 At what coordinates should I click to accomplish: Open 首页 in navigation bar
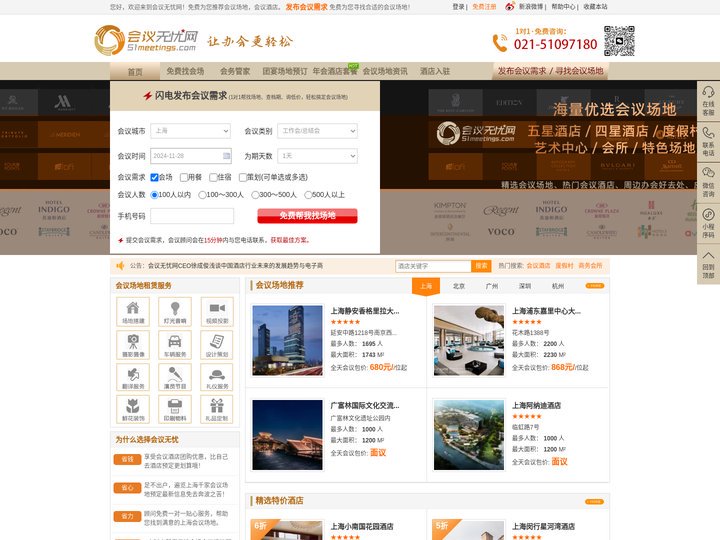tap(135, 72)
